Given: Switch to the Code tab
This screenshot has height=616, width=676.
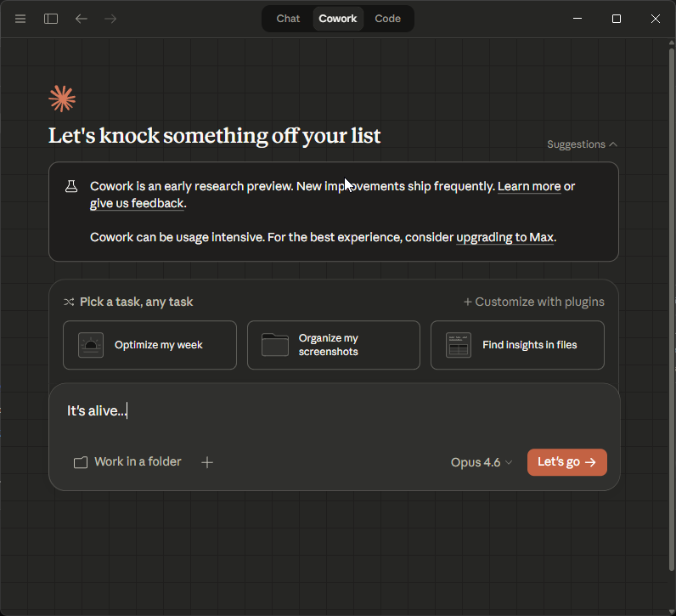Looking at the screenshot, I should pyautogui.click(x=387, y=19).
